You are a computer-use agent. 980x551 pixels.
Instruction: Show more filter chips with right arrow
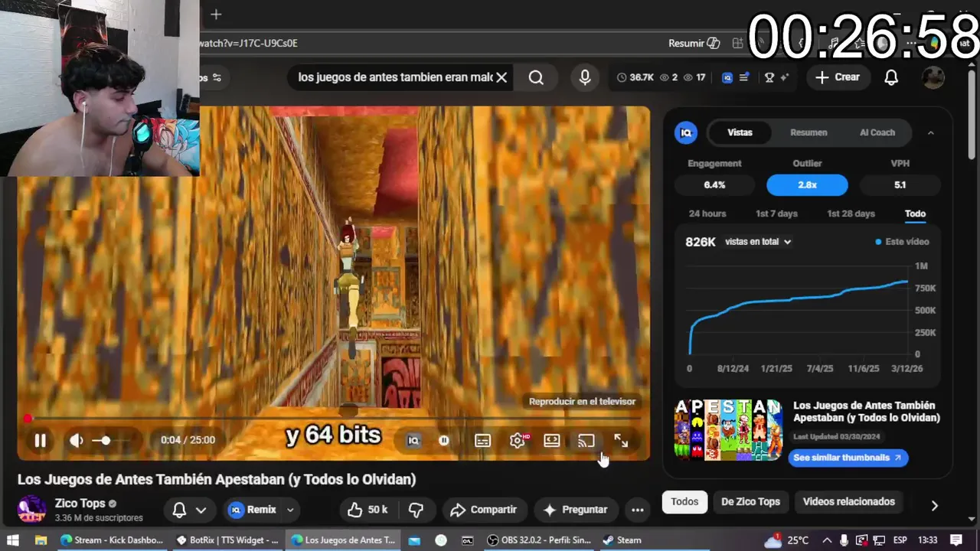(x=934, y=505)
